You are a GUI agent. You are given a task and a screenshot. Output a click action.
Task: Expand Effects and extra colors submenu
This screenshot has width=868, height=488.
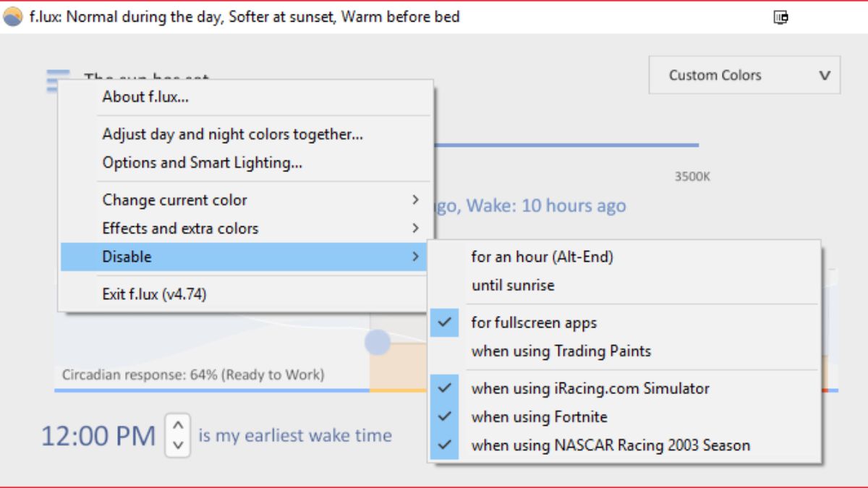[245, 228]
